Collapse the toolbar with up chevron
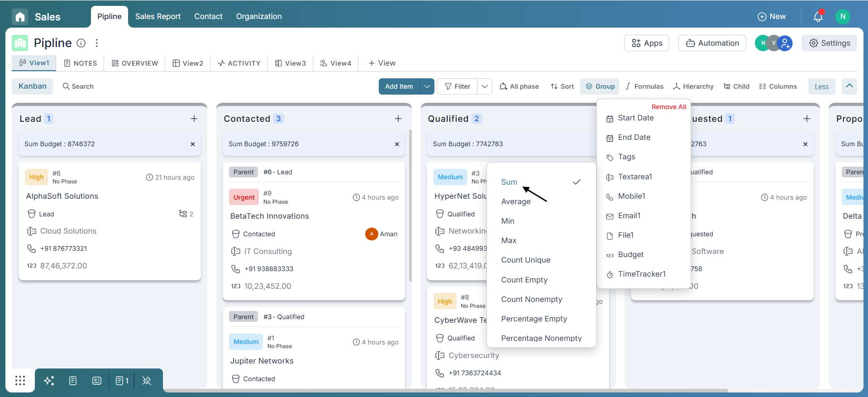 pos(849,86)
